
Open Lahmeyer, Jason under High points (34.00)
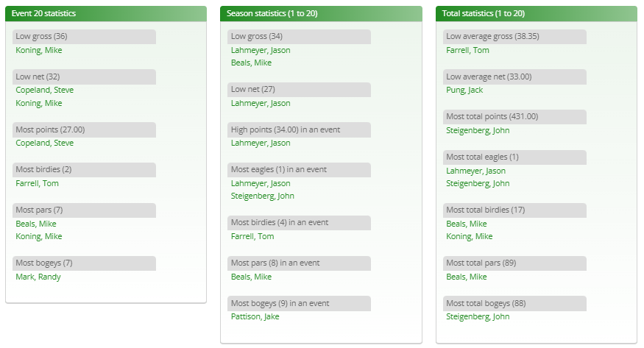pyautogui.click(x=261, y=143)
